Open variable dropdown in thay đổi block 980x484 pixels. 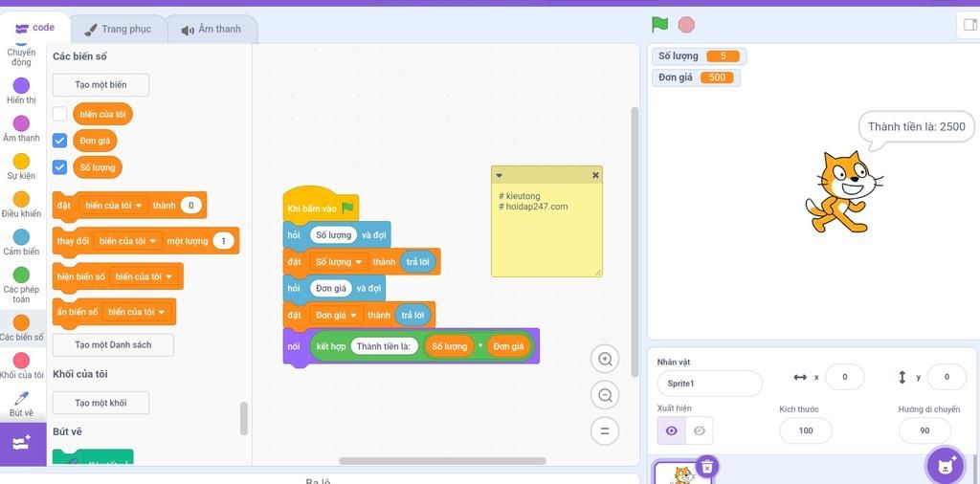point(127,240)
